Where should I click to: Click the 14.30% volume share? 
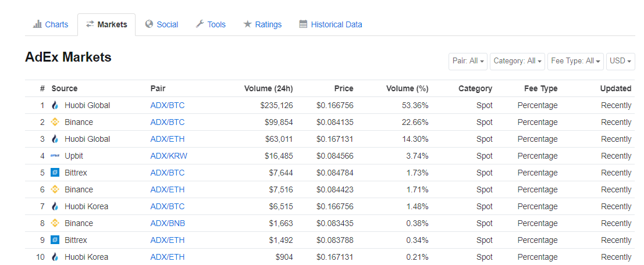[415, 139]
